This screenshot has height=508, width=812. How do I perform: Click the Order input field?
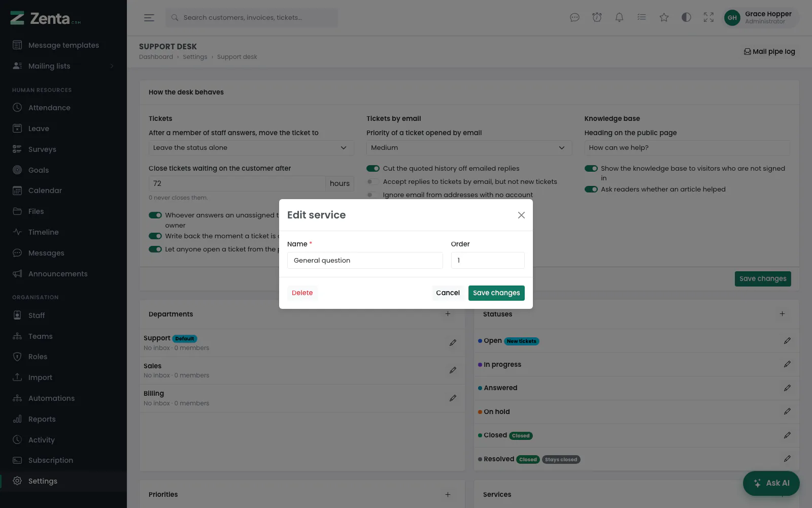[x=488, y=260]
